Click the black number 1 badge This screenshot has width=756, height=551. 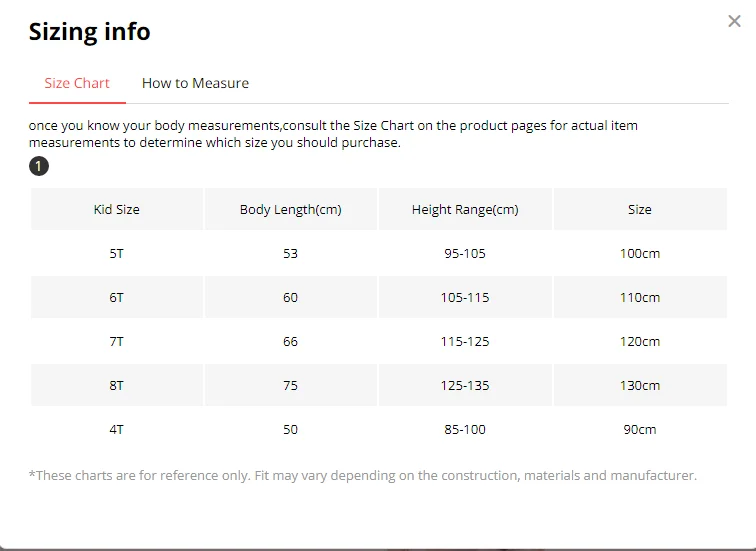38,166
